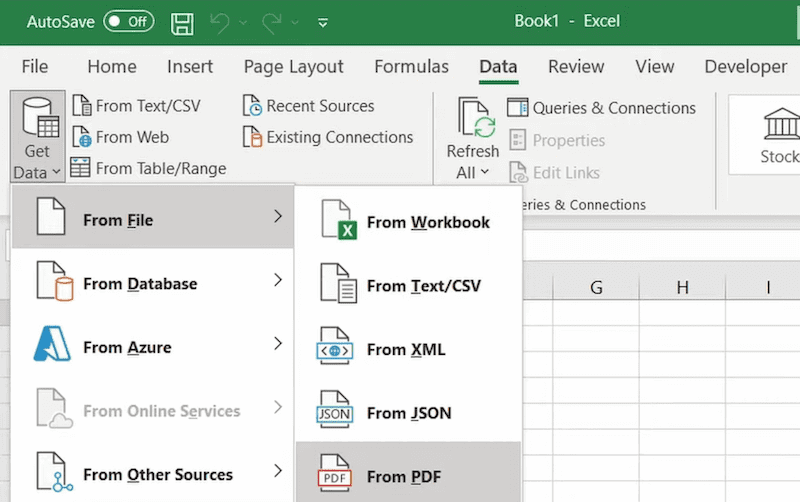The height and width of the screenshot is (502, 800).
Task: Switch to the Review tab
Action: (x=576, y=66)
